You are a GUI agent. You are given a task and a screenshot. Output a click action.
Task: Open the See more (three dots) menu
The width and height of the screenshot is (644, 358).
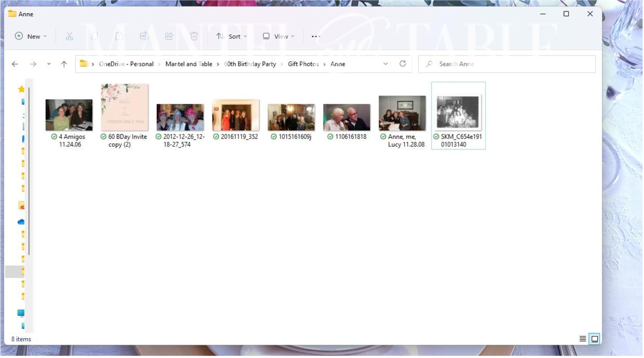pos(316,36)
